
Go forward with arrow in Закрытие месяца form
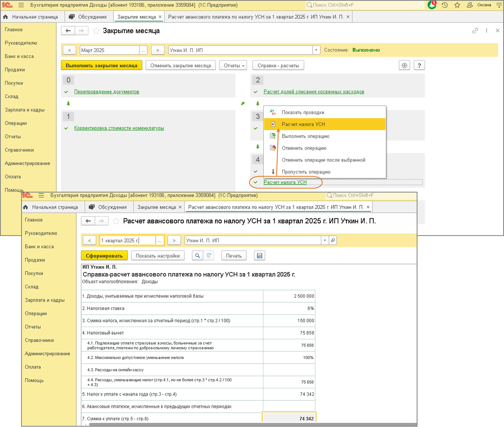(x=81, y=31)
